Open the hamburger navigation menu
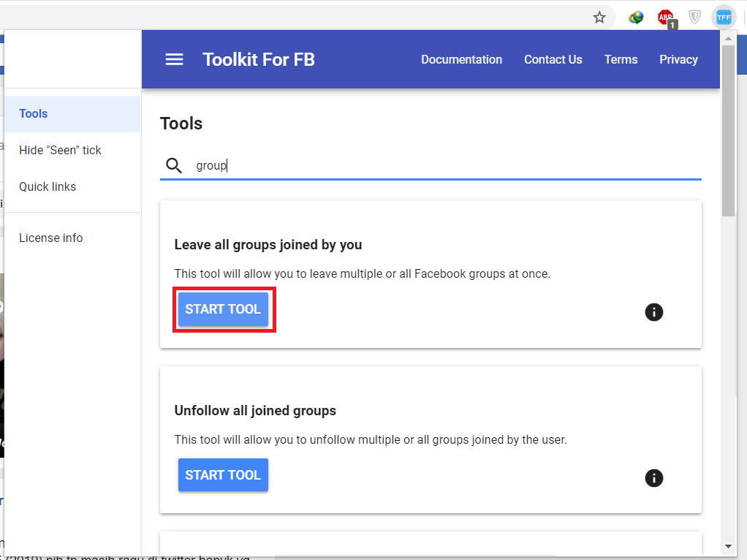The height and width of the screenshot is (560, 747). click(174, 59)
